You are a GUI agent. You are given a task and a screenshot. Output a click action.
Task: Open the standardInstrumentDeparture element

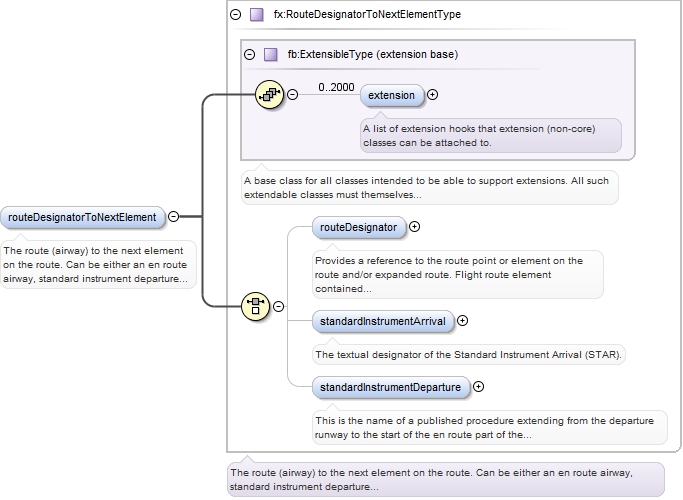tap(390, 386)
